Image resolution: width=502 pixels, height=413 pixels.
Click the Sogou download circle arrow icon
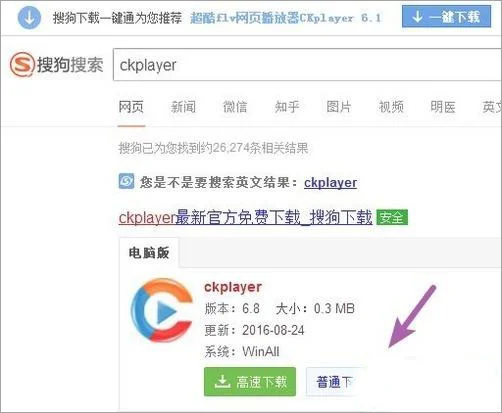pos(29,17)
